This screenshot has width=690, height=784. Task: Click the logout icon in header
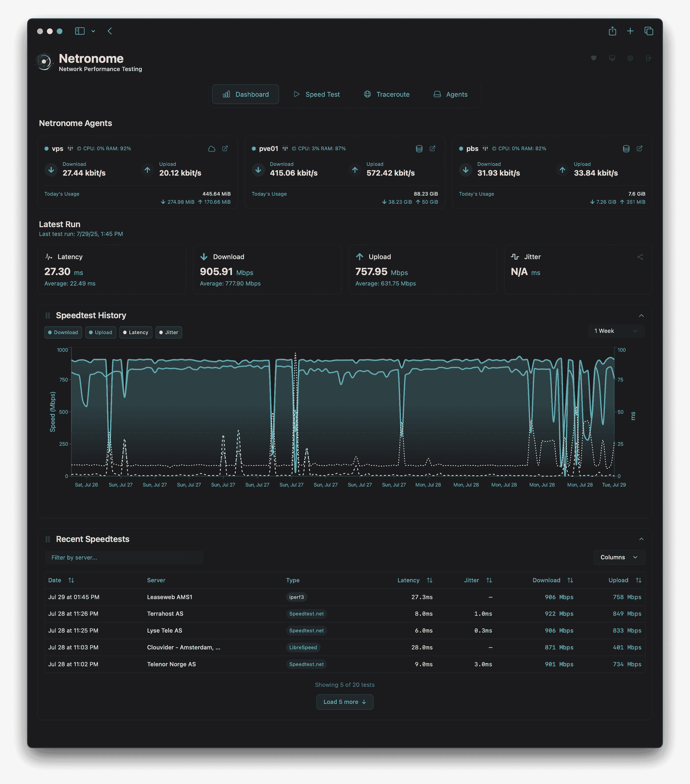tap(648, 58)
